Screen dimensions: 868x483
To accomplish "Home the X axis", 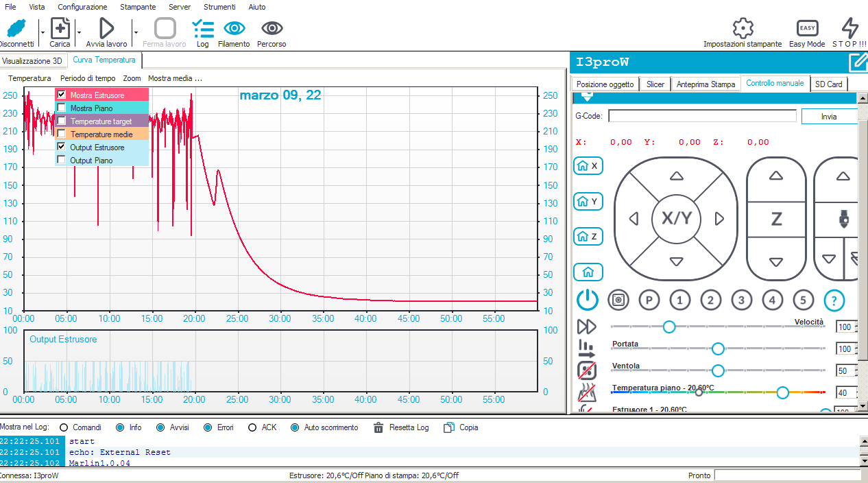I will click(588, 166).
